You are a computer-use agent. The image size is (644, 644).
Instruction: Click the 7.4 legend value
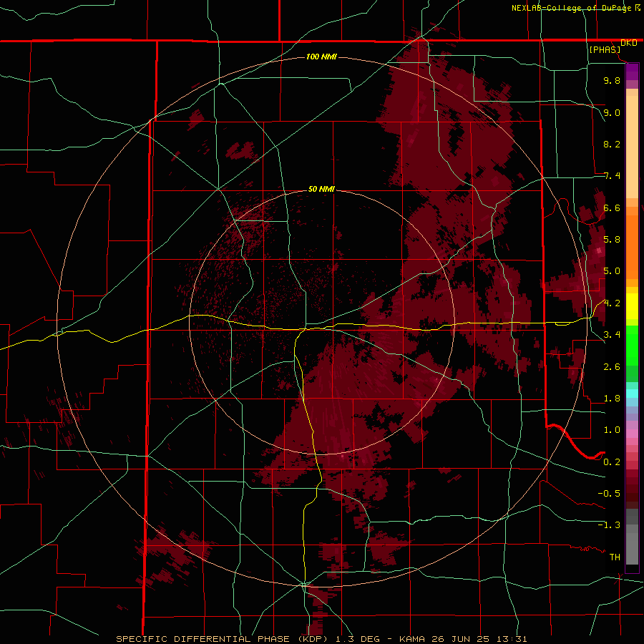coord(612,176)
